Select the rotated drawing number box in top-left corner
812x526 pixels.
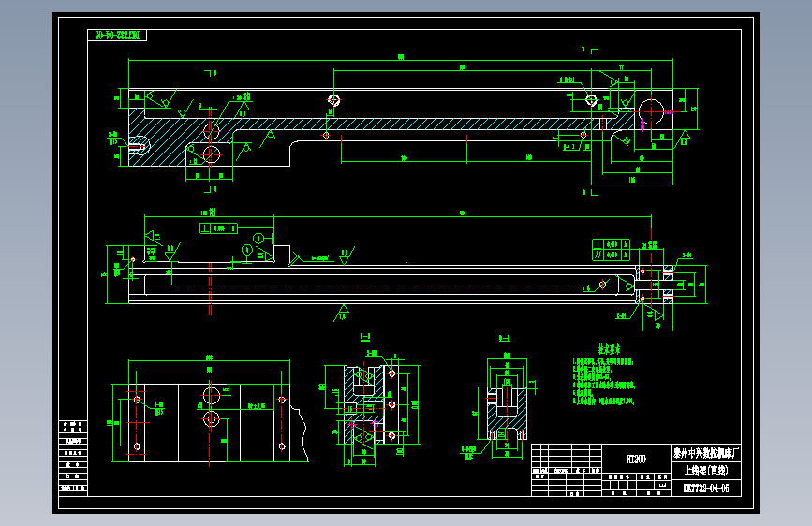[117, 36]
